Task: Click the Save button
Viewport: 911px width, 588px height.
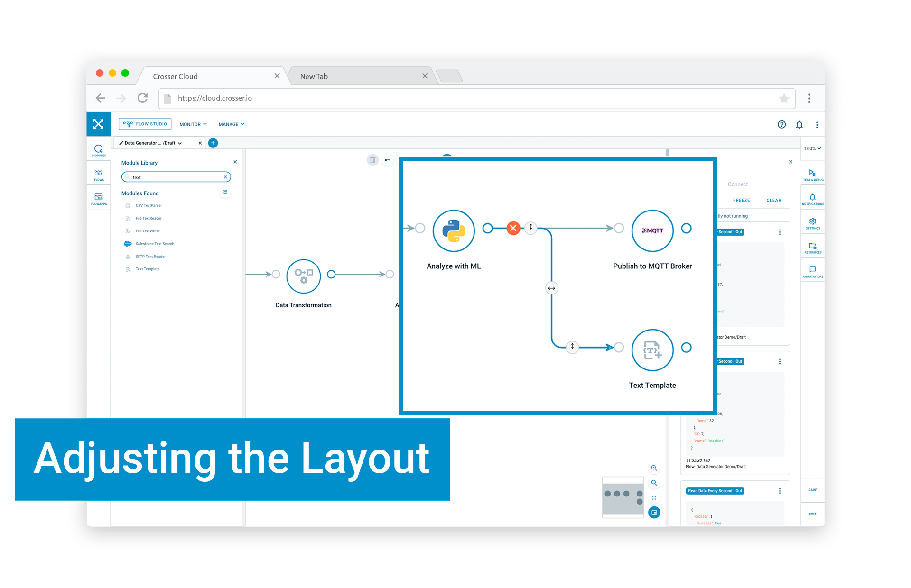Action: (812, 490)
